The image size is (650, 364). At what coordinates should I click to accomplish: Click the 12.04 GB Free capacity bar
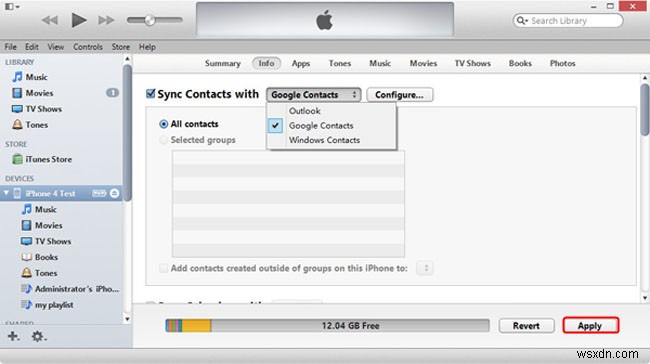pos(327,325)
